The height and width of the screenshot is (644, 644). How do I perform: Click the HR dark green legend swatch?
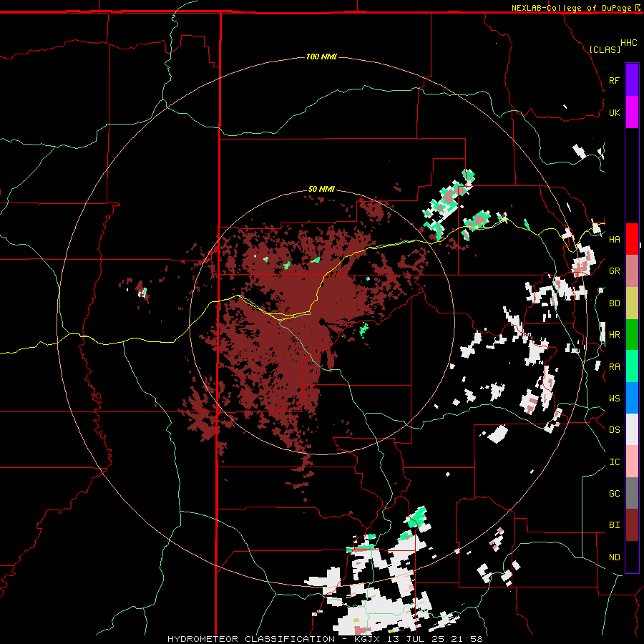632,335
